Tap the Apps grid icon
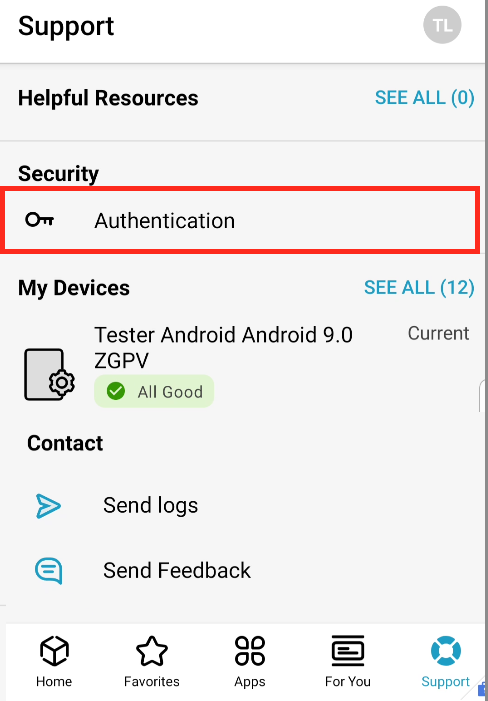 click(x=250, y=651)
